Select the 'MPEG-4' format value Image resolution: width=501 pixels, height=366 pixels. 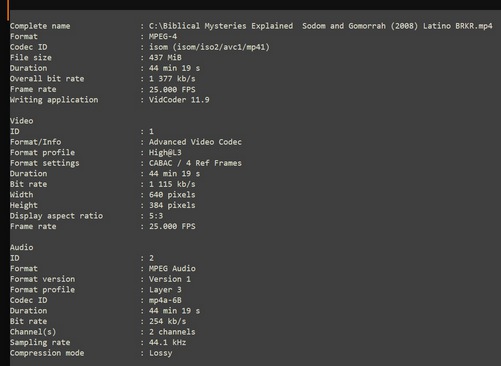coord(163,36)
